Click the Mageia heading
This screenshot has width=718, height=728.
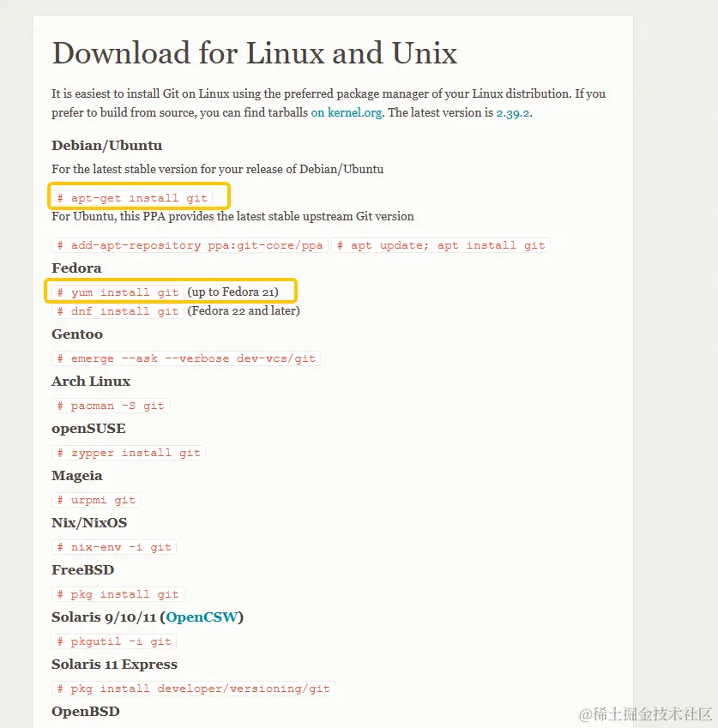(77, 476)
